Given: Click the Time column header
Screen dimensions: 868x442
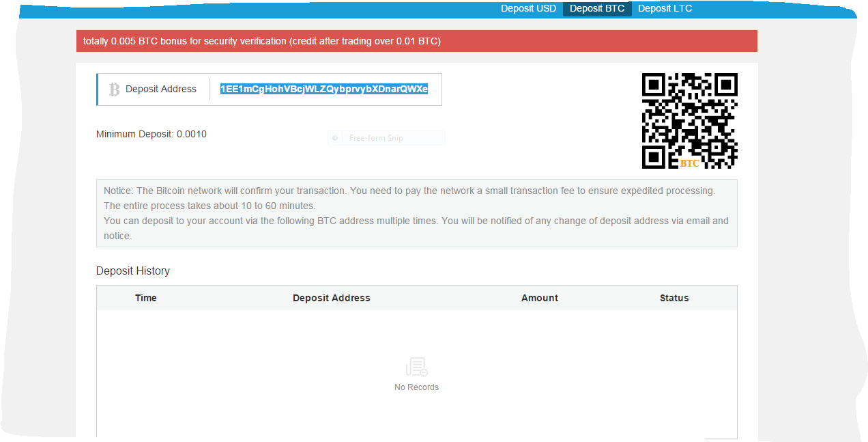Looking at the screenshot, I should (146, 298).
